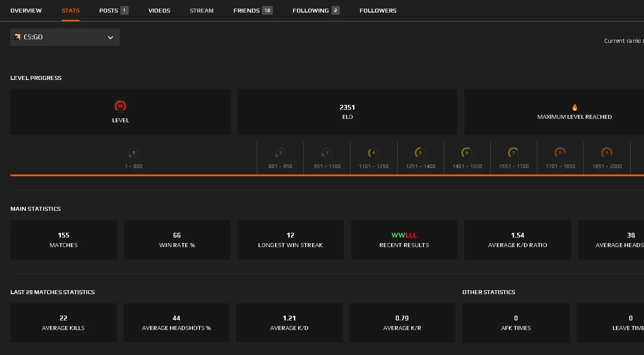Viewport: 644px width, 355px height.
Task: Open the Overview tab
Action: tap(26, 10)
